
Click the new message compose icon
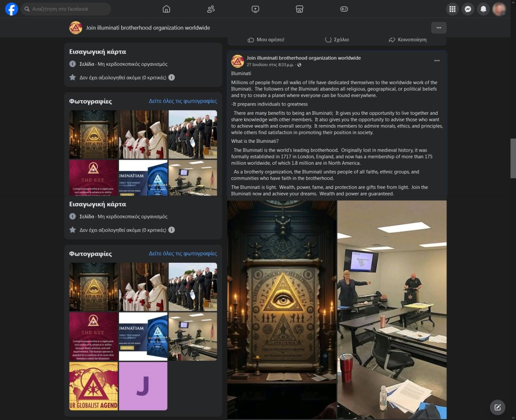[497, 407]
